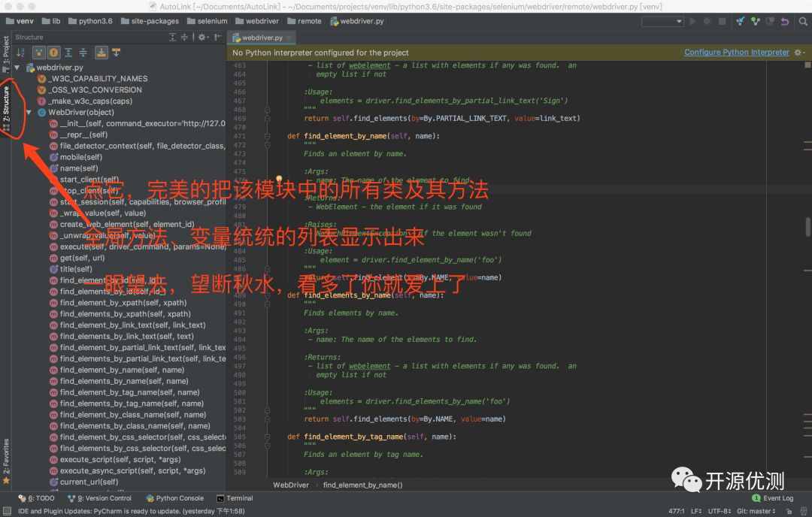This screenshot has height=517, width=812.
Task: Click the purple Revert arrow icon
Action: pyautogui.click(x=785, y=21)
